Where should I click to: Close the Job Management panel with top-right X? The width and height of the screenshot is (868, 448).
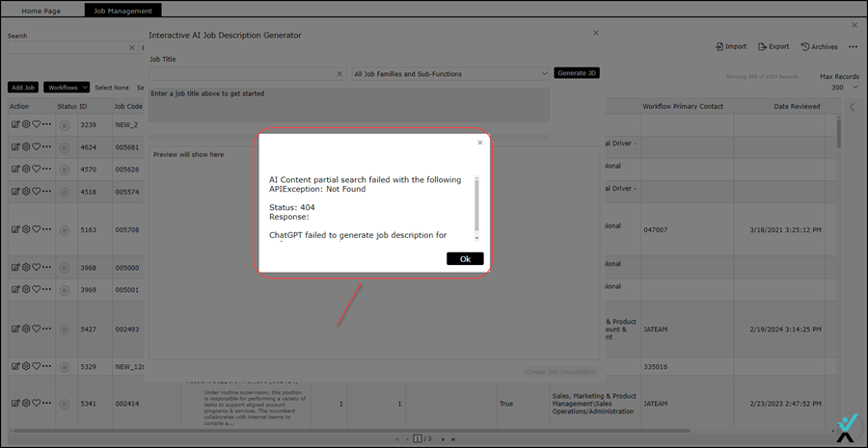[x=854, y=25]
